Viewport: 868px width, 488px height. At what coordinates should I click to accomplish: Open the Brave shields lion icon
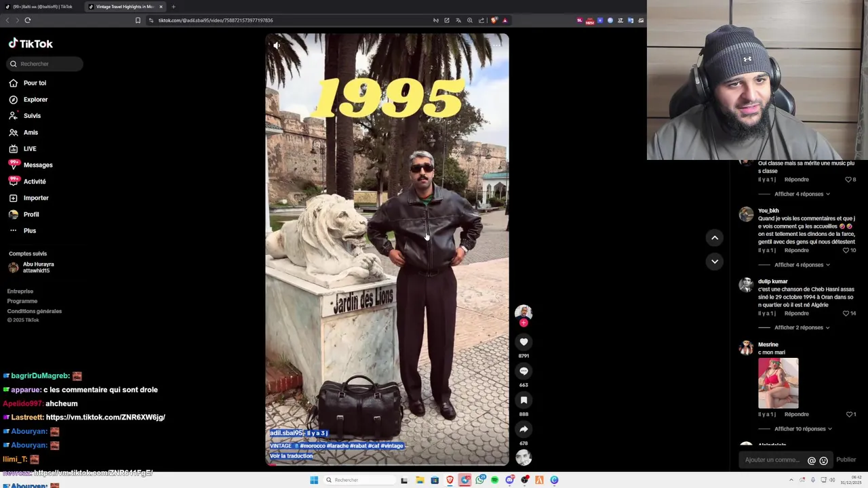pos(494,20)
